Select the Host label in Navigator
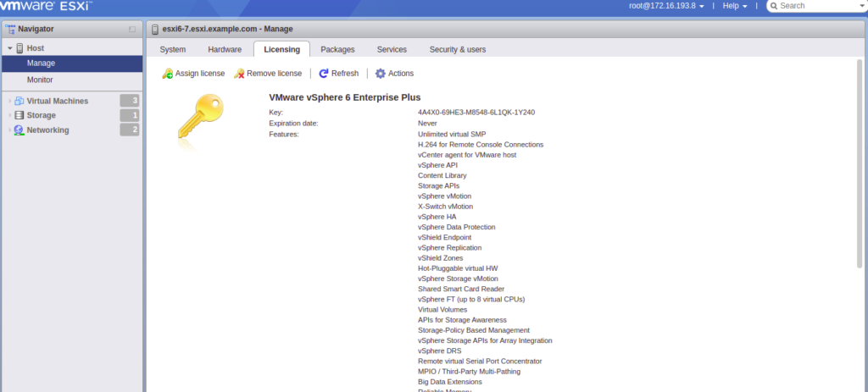This screenshot has height=392, width=868. tap(36, 48)
